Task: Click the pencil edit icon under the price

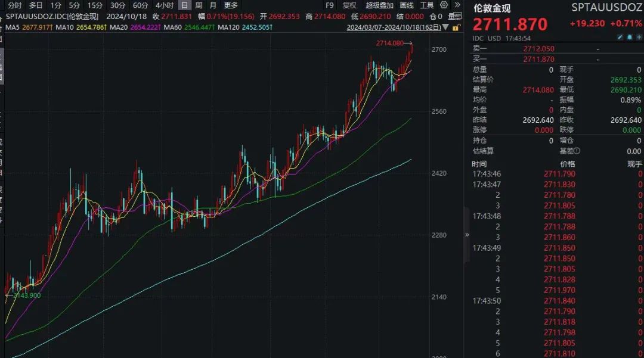Action: pos(620,38)
